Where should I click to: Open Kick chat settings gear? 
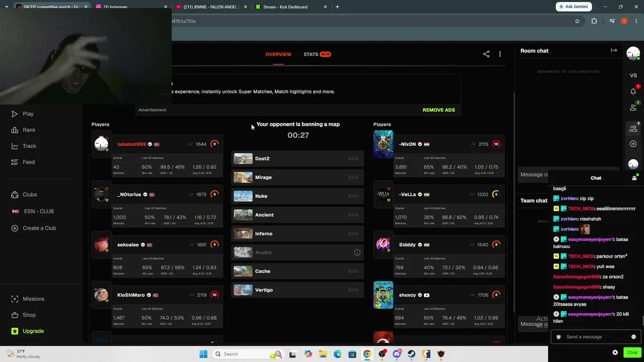pos(615,352)
